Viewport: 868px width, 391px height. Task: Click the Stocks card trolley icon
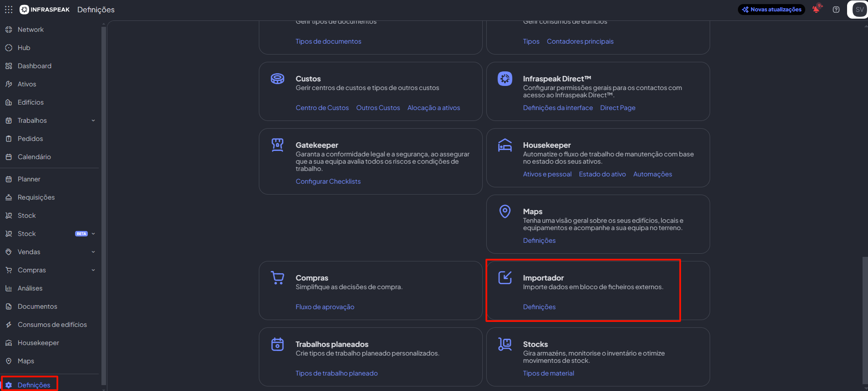click(505, 344)
